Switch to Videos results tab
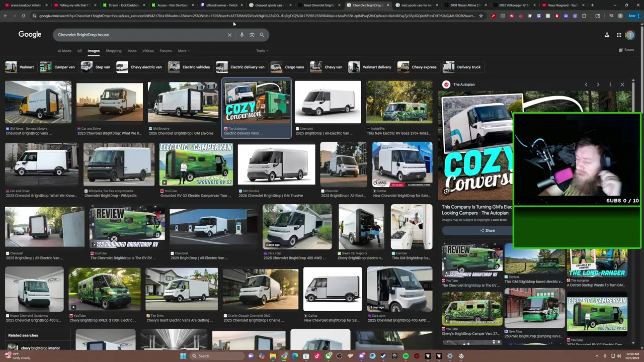644x362 pixels. (148, 51)
